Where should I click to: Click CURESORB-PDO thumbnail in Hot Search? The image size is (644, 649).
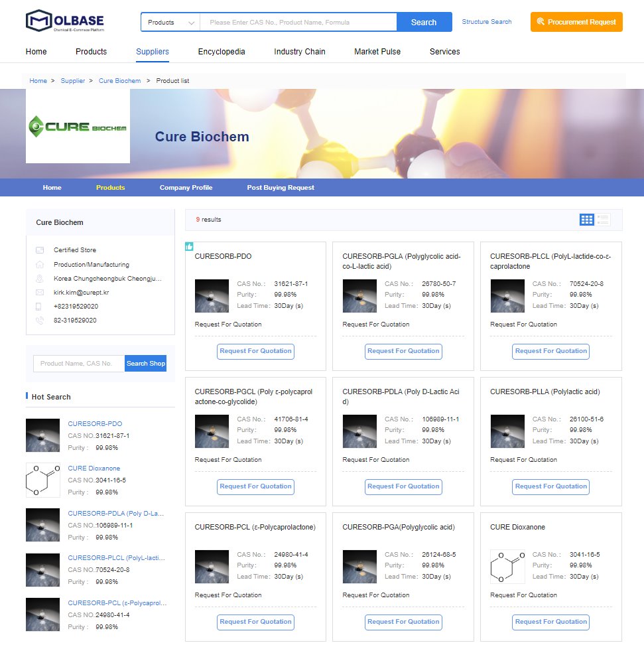(42, 435)
